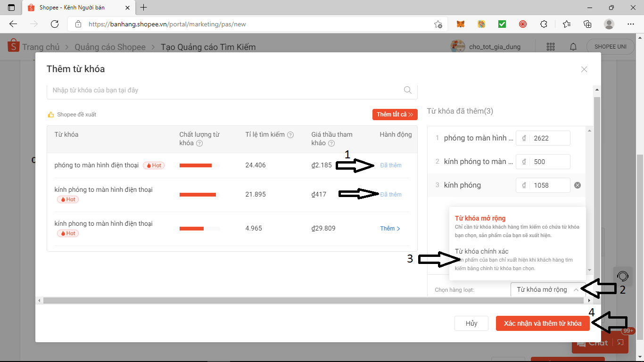Click the "Thêm tất cả" button
Screen dimensions: 644x362
coord(395,114)
